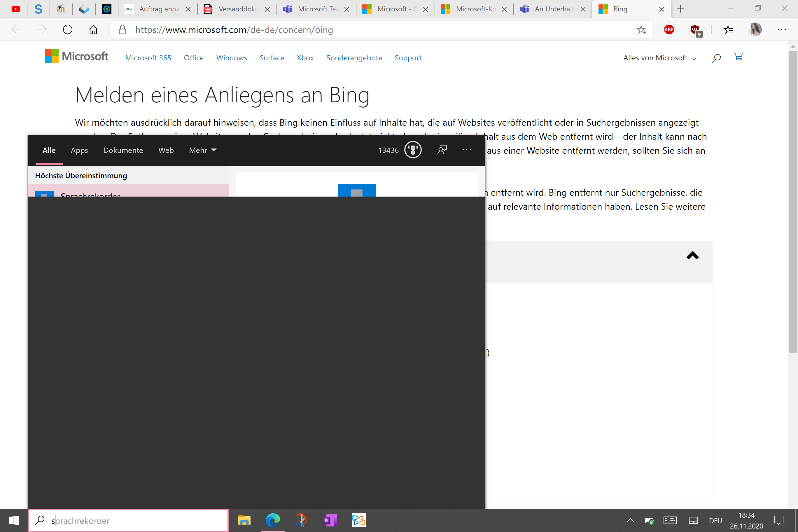Go to the browser home page

[x=93, y=30]
